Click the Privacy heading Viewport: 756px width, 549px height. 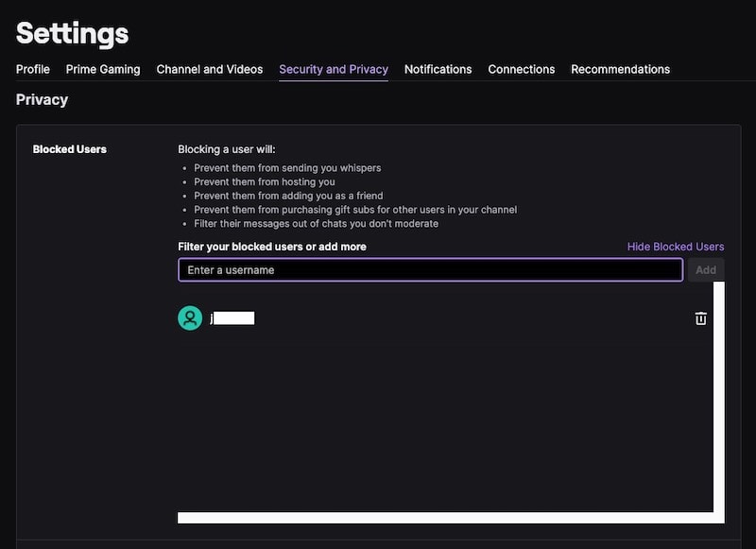[x=42, y=100]
